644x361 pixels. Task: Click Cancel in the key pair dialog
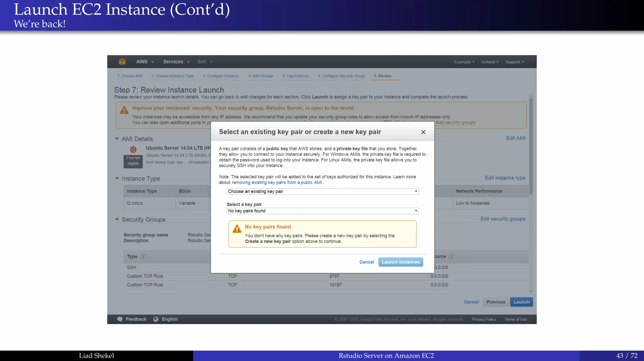tap(367, 262)
